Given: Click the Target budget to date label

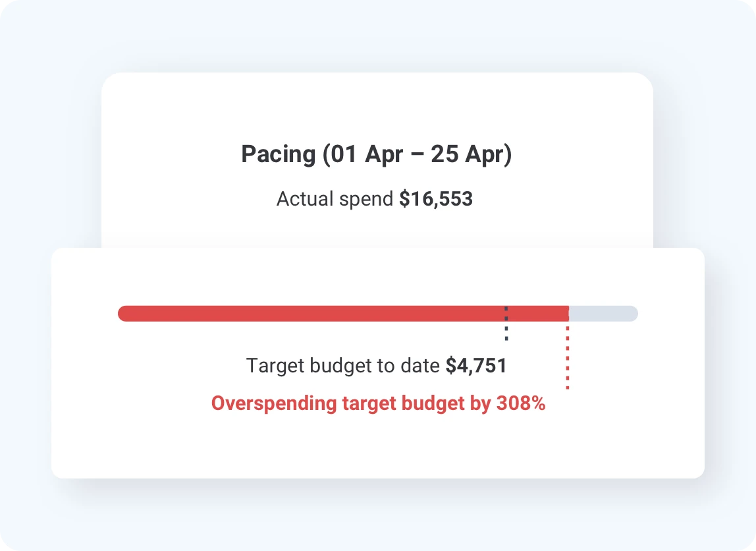Looking at the screenshot, I should tap(342, 366).
